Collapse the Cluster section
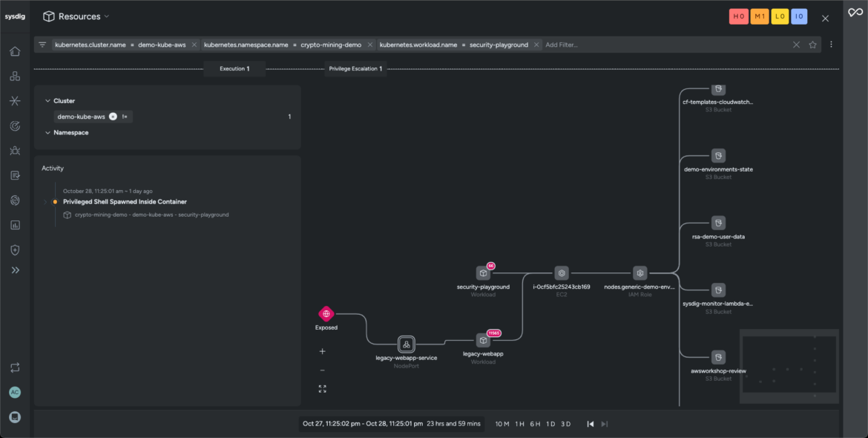Viewport: 868px width, 438px height. tap(47, 101)
